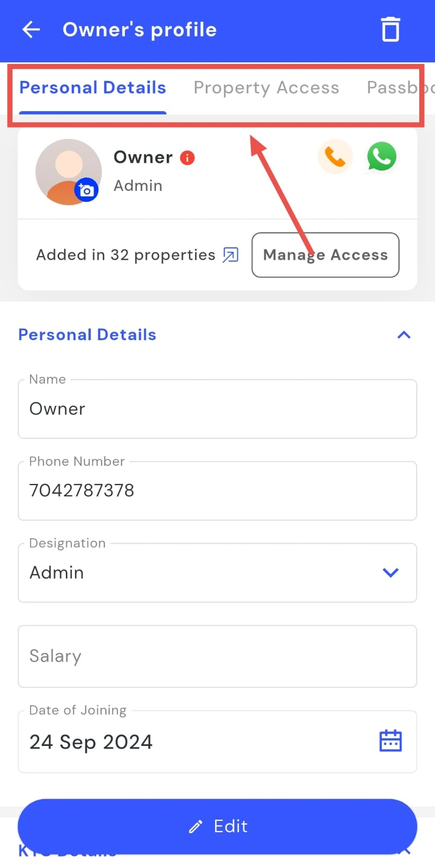This screenshot has width=435, height=868.
Task: Click the Name input field
Action: (x=217, y=409)
